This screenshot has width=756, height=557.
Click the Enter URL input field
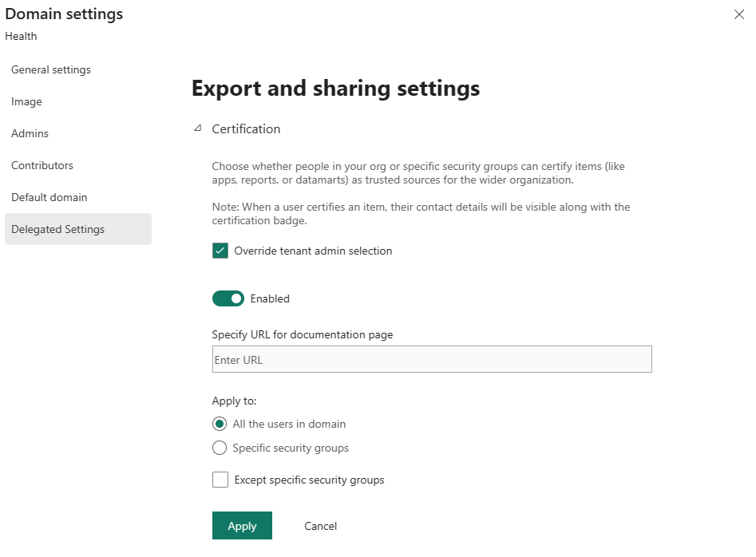click(431, 359)
